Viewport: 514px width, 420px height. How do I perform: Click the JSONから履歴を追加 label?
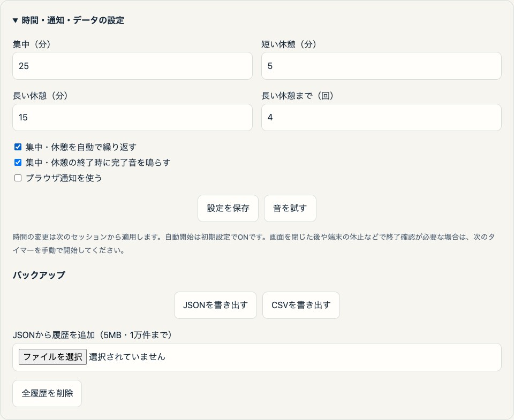[92, 335]
